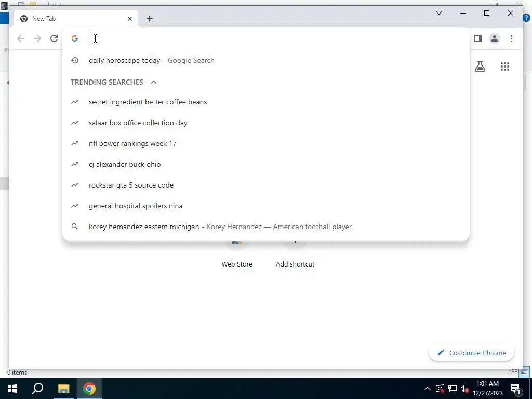Select nfl power rankings week 17

(x=266, y=143)
